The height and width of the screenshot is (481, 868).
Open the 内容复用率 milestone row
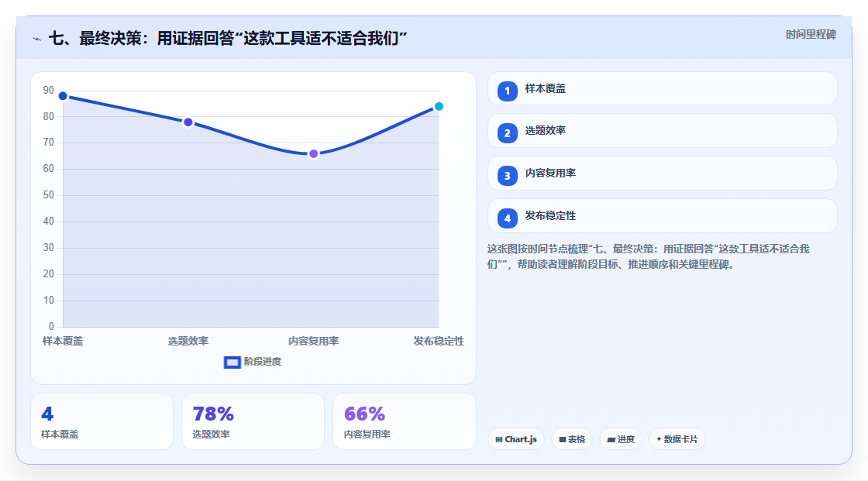[x=662, y=174]
